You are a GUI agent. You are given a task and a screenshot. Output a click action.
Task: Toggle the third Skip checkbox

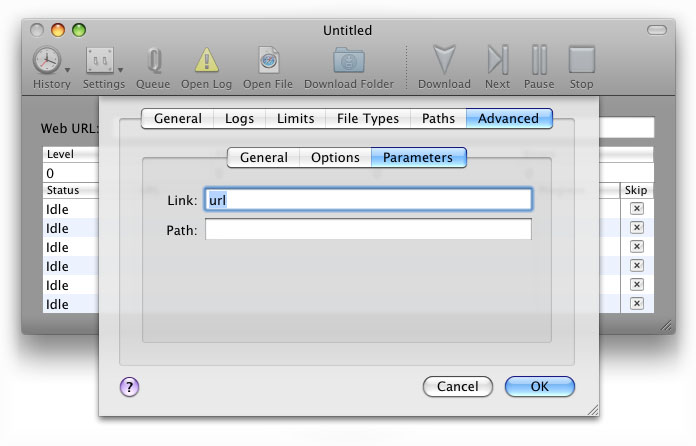[x=637, y=247]
